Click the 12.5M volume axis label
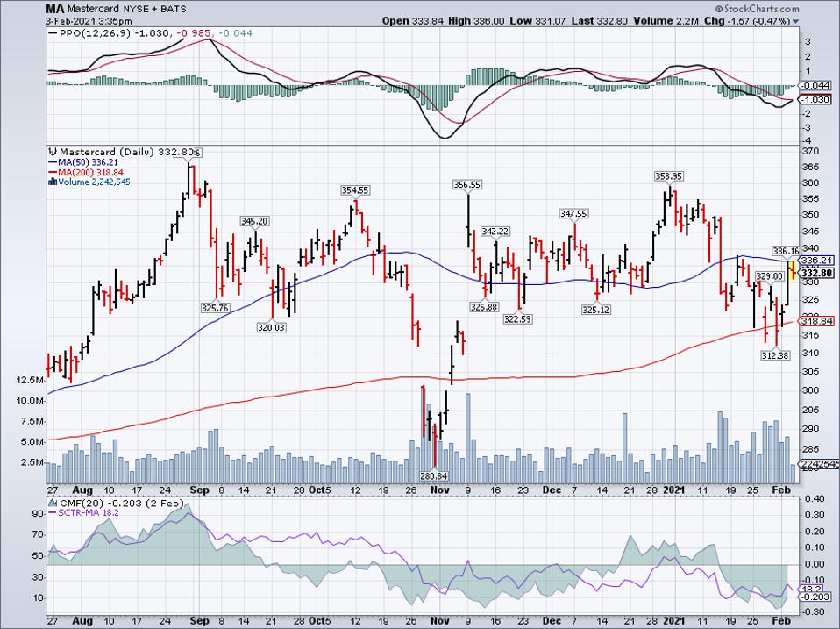This screenshot has height=629, width=840. pyautogui.click(x=30, y=380)
